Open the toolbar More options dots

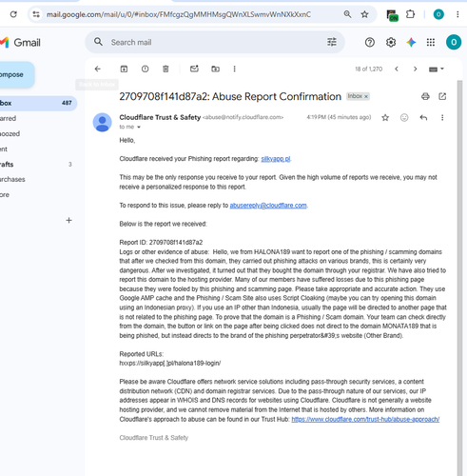tap(234, 69)
